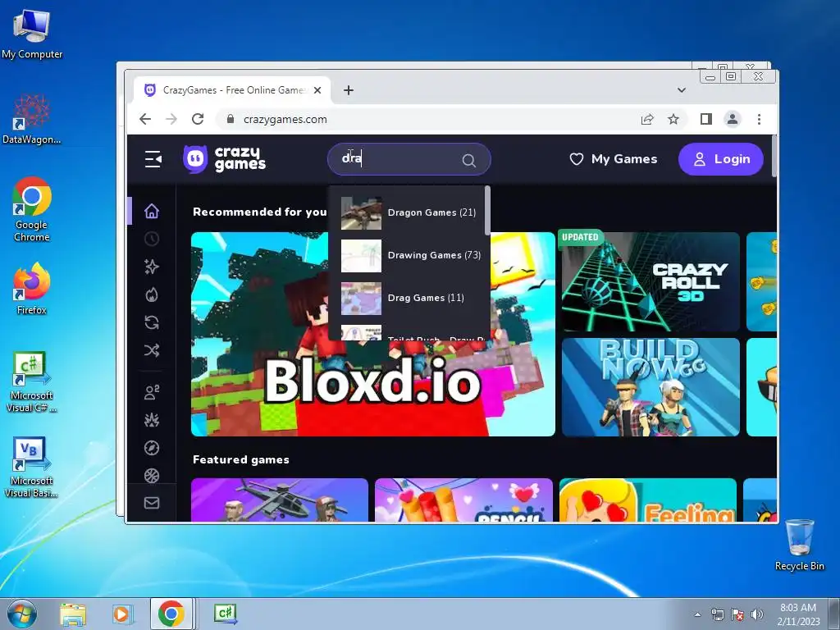840x630 pixels.
Task: Click the search field containing 'dra'
Action: 409,159
